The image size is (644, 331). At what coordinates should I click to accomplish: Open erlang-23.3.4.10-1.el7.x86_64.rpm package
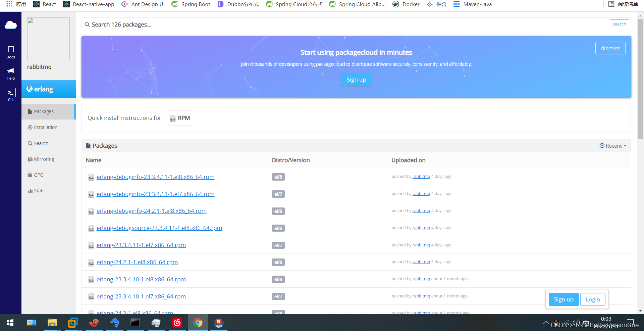tap(141, 296)
